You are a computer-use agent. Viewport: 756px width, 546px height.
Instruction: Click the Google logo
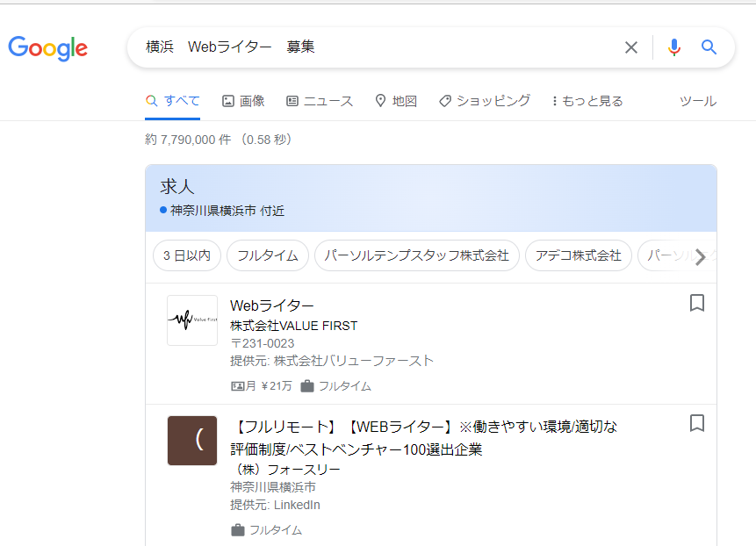click(47, 48)
